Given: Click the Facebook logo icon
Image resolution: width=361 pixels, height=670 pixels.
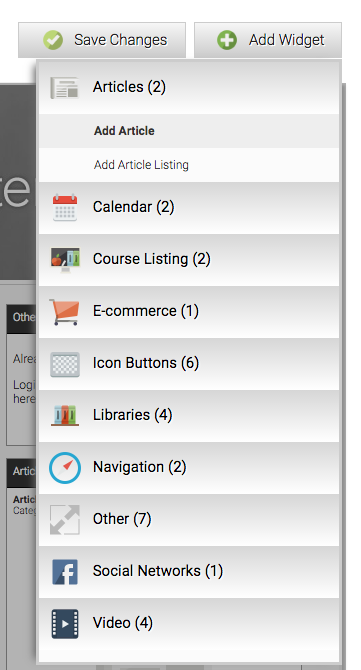Looking at the screenshot, I should point(65,572).
